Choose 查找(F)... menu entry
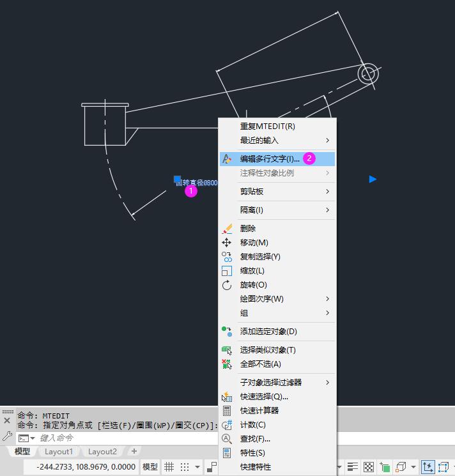Screen dimensions: 455x476 click(x=277, y=439)
